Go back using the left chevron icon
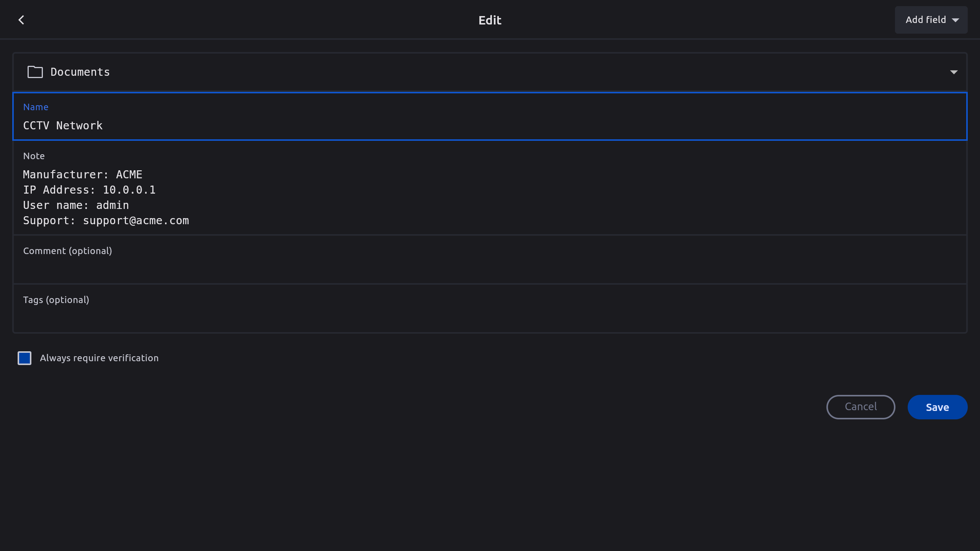This screenshot has width=980, height=551. (x=21, y=20)
